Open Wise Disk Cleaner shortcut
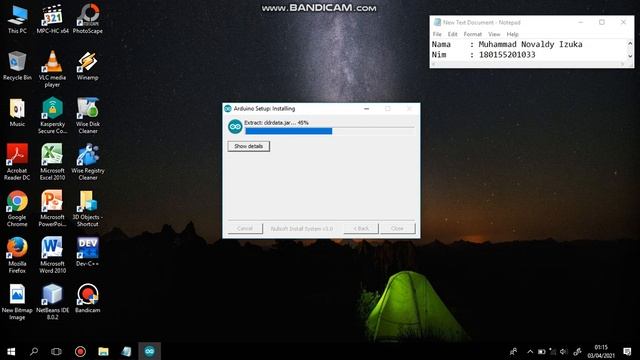640x360 pixels. click(x=87, y=116)
